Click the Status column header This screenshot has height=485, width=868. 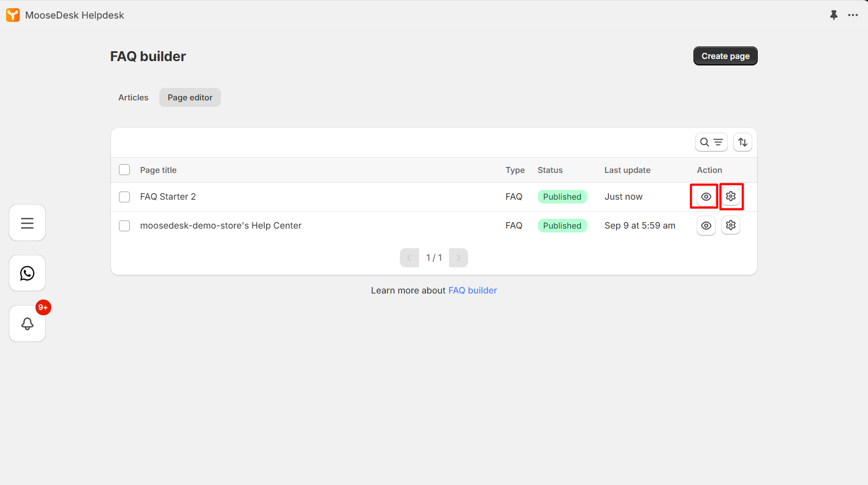[550, 170]
